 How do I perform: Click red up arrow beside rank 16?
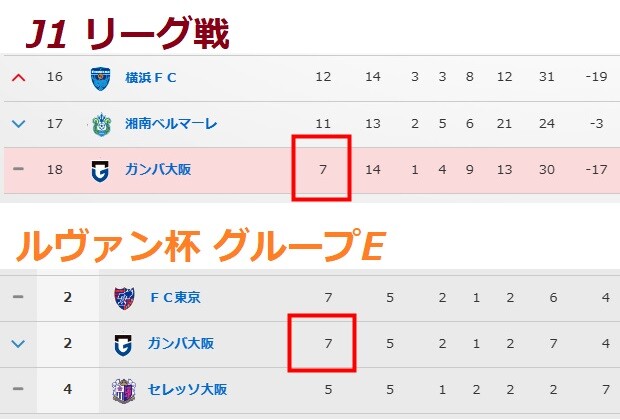point(19,78)
